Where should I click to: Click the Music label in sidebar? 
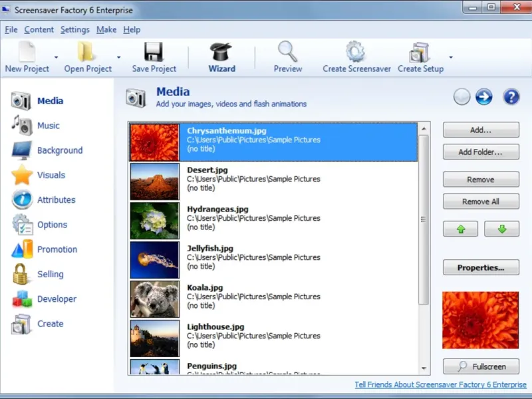click(48, 126)
